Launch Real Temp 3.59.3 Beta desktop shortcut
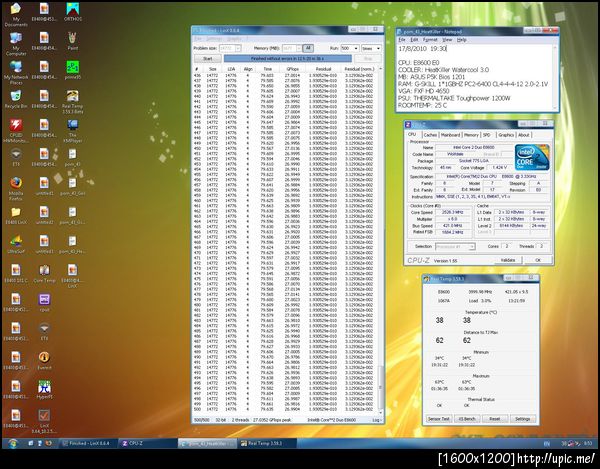This screenshot has height=469, width=600. click(x=72, y=101)
